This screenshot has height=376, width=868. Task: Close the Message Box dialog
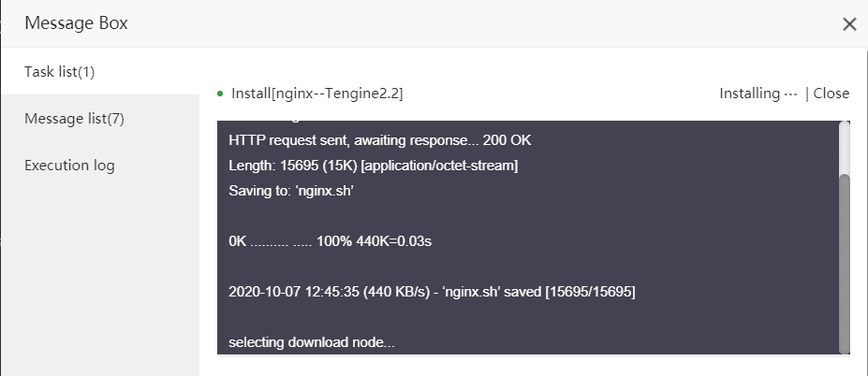[x=849, y=24]
